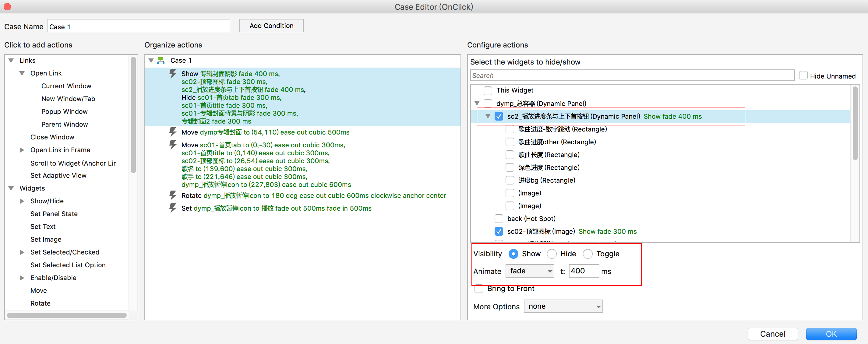
Task: Check the Hide Unnamed checkbox
Action: [803, 75]
